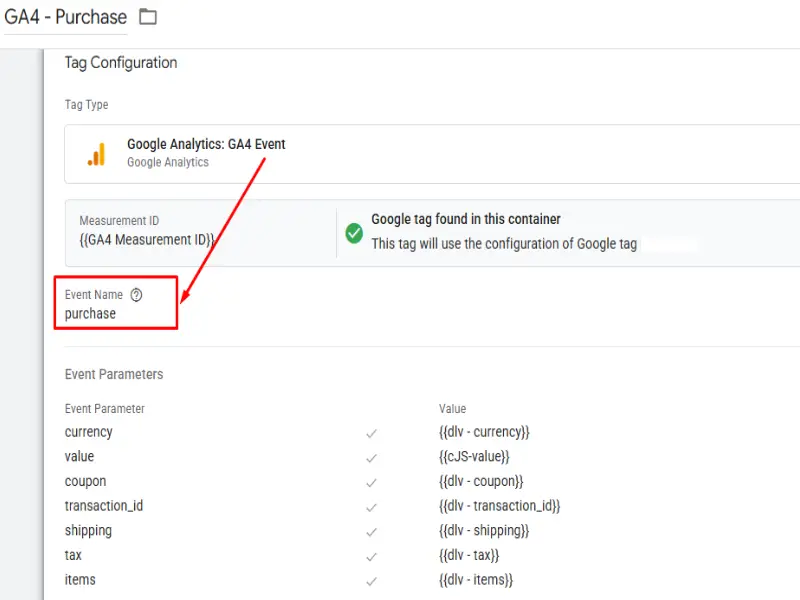Select the Google Analytics bar chart icon
The image size is (800, 600).
point(96,154)
